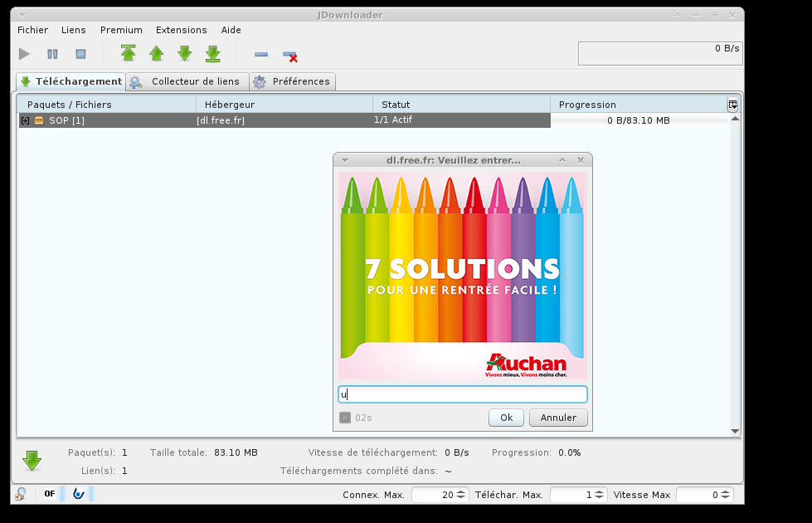The image size is (812, 523).
Task: Sort by Statut column header
Action: coord(461,105)
